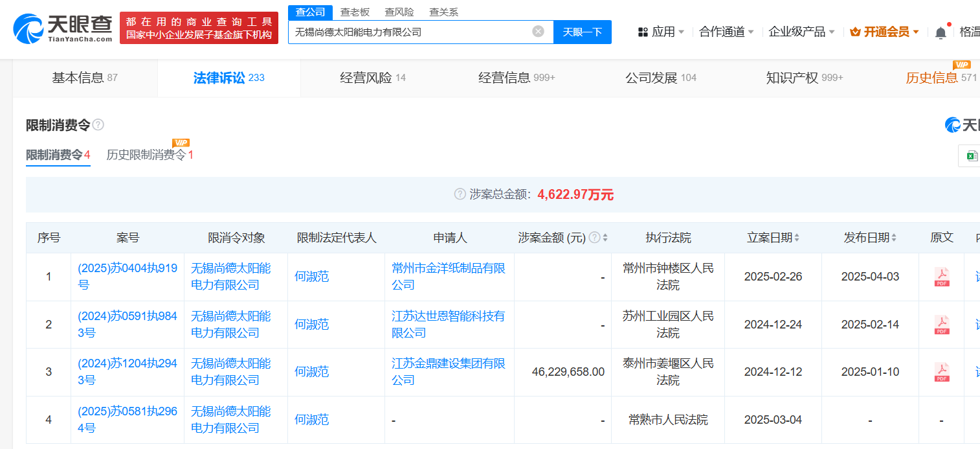The image size is (980, 449).
Task: Open applicant 江苏金鼎建设集团有限公司
Action: tap(449, 372)
